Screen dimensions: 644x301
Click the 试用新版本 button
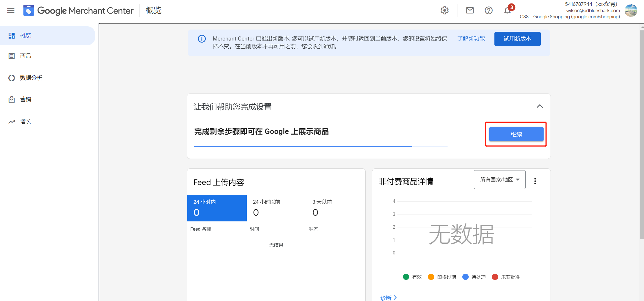pos(517,39)
